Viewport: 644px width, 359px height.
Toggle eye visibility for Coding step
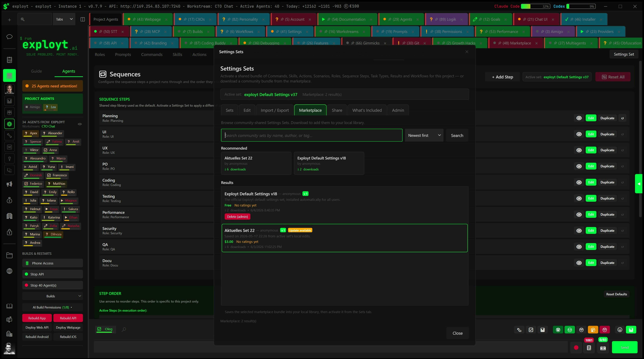point(579,182)
